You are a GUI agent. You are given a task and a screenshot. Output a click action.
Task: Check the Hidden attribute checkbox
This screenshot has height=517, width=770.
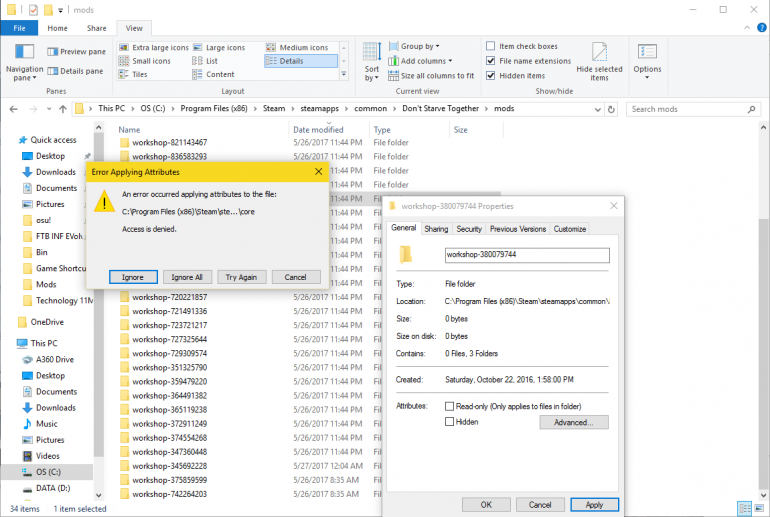pyautogui.click(x=450, y=422)
